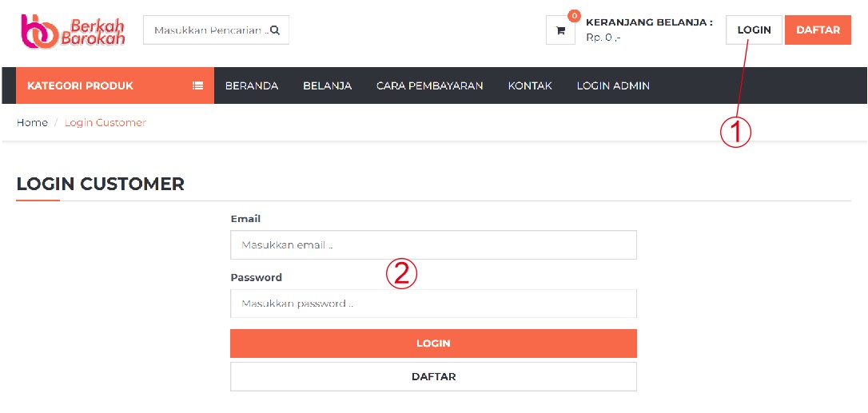
Task: Open the Cara Pembayaran page
Action: [x=429, y=85]
